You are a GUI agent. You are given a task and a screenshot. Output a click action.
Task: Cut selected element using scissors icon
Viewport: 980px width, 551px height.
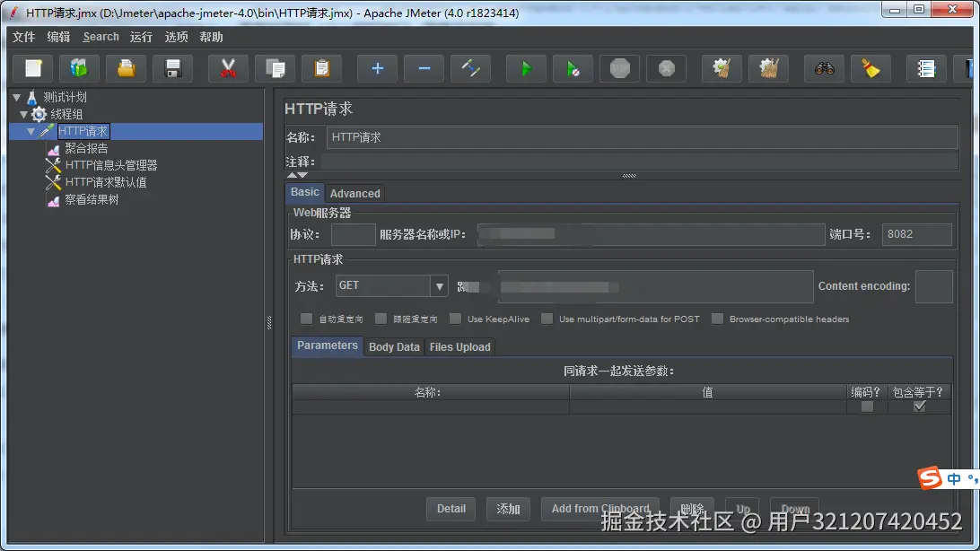pos(228,68)
